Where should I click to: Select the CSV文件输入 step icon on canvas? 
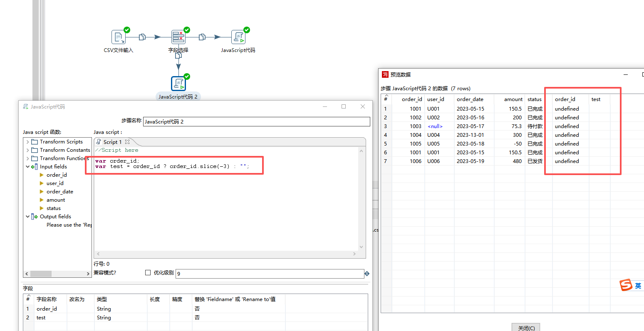coord(119,37)
